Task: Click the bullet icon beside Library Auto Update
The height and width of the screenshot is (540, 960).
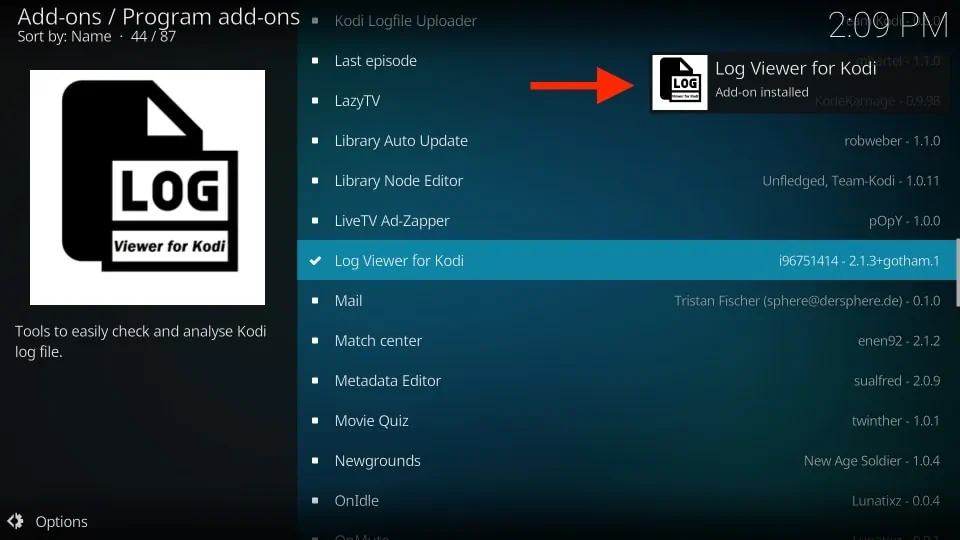Action: (x=315, y=141)
